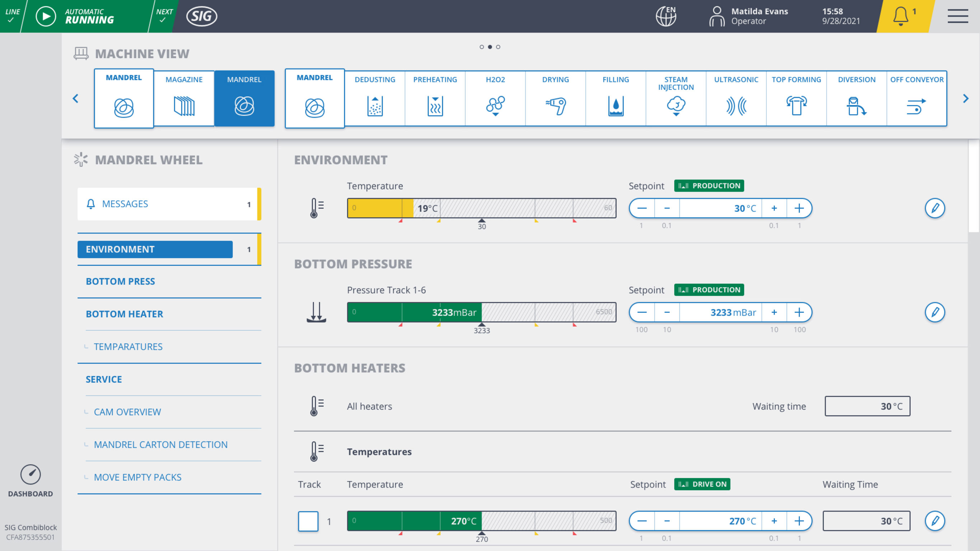
Task: Open the Bottom Heater section
Action: pos(124,314)
